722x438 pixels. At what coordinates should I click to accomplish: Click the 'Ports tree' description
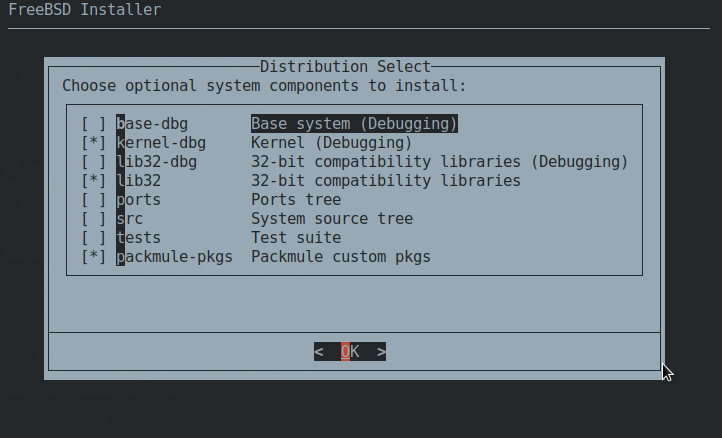point(296,200)
